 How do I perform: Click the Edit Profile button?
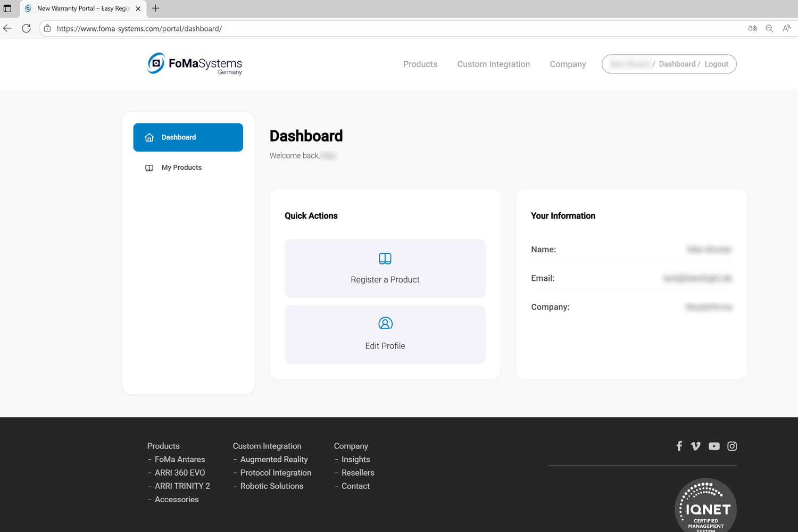coord(385,334)
